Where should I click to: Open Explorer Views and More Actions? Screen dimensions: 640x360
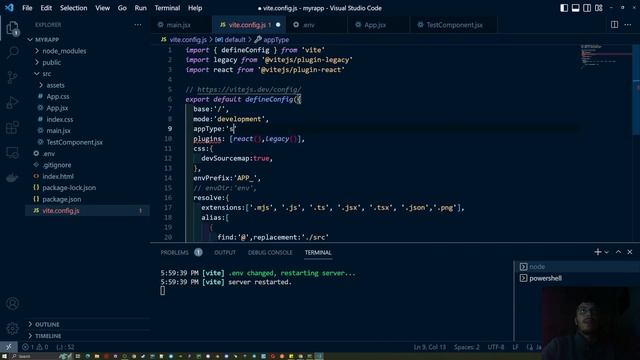click(138, 25)
